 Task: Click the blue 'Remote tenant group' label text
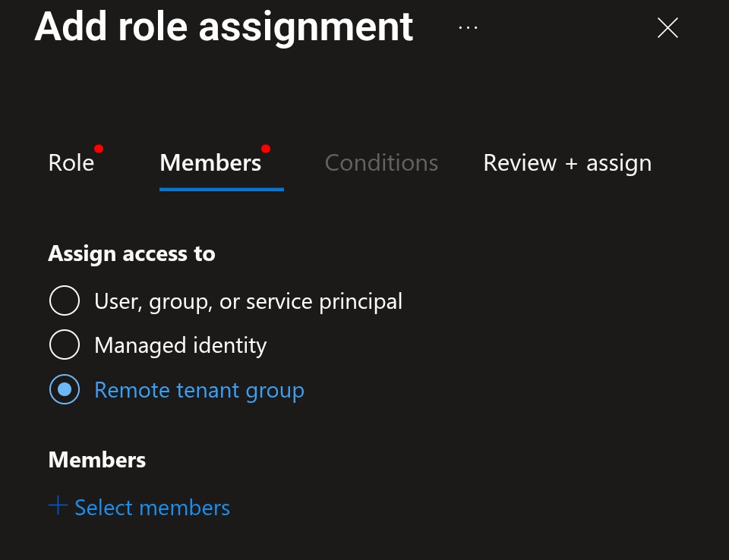click(x=199, y=390)
